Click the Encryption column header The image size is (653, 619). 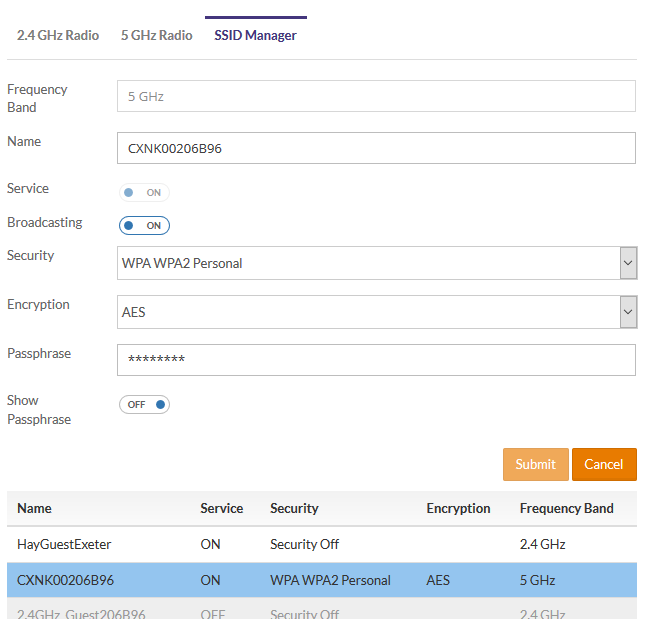click(x=458, y=508)
